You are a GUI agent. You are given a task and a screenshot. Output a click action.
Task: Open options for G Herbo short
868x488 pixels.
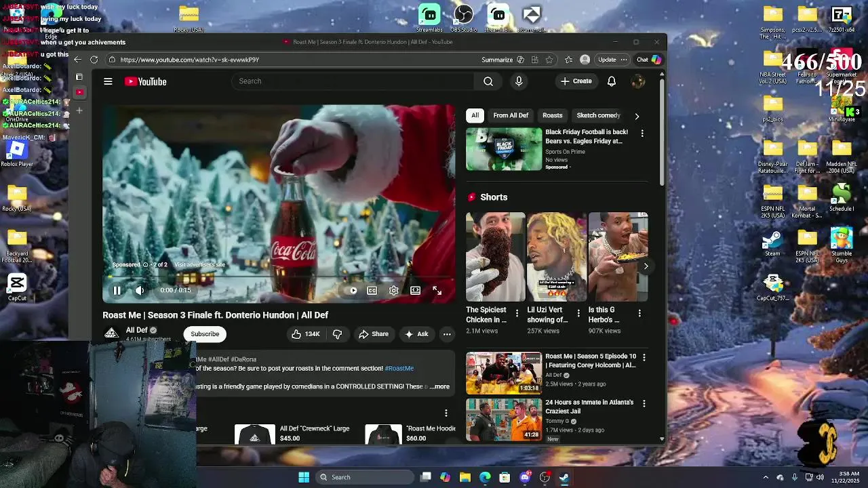pos(639,313)
